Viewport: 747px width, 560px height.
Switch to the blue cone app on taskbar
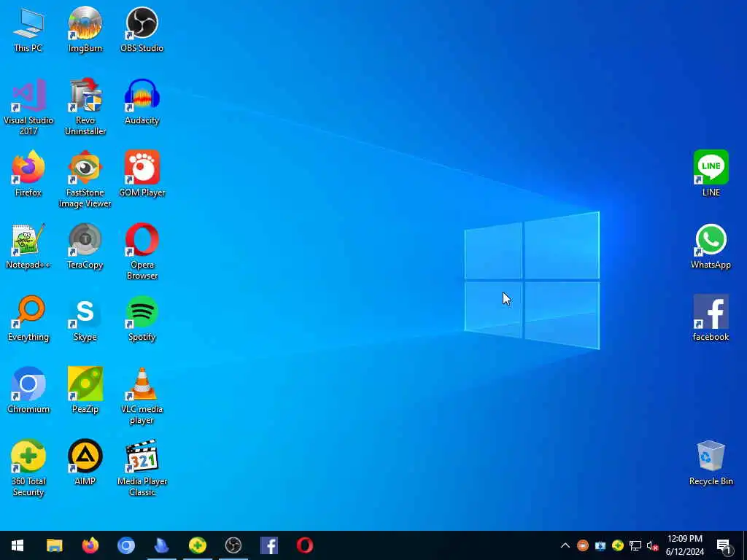[x=161, y=545]
